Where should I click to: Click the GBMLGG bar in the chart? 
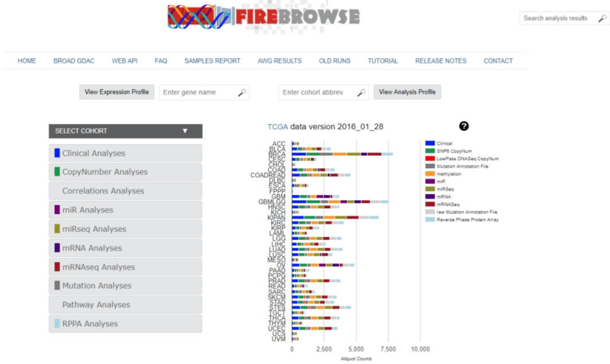340,202
